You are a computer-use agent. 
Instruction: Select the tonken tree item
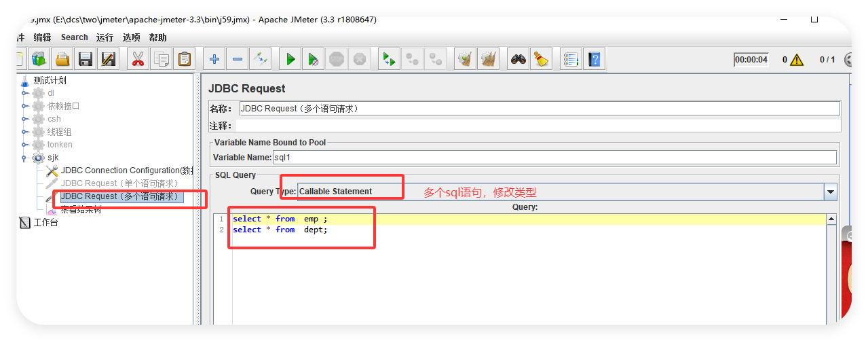coord(60,145)
